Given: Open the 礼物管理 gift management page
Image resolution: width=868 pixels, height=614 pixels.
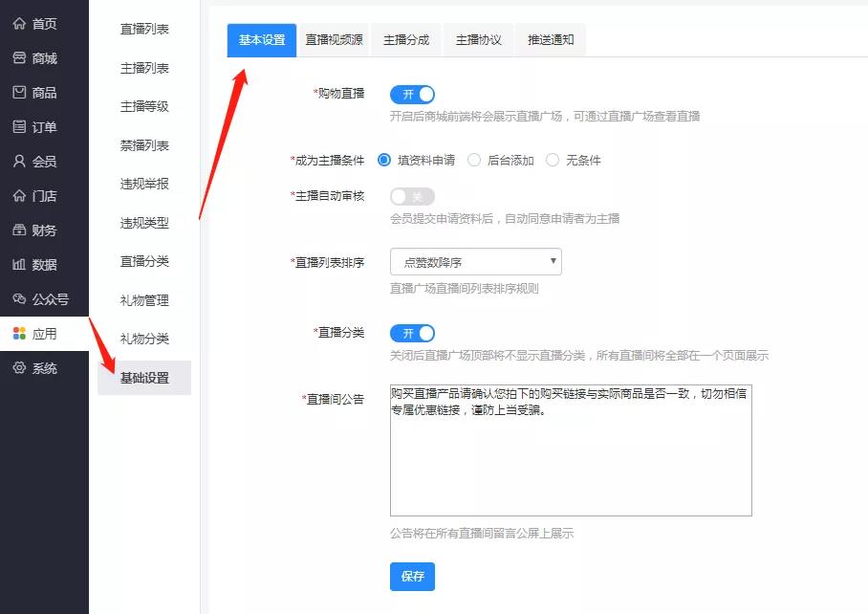Looking at the screenshot, I should (143, 301).
